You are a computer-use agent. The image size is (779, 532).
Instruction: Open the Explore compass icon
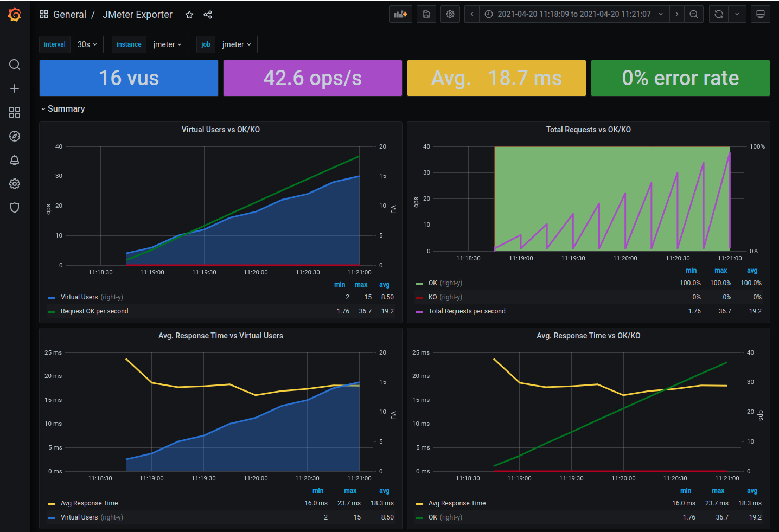pyautogui.click(x=15, y=136)
